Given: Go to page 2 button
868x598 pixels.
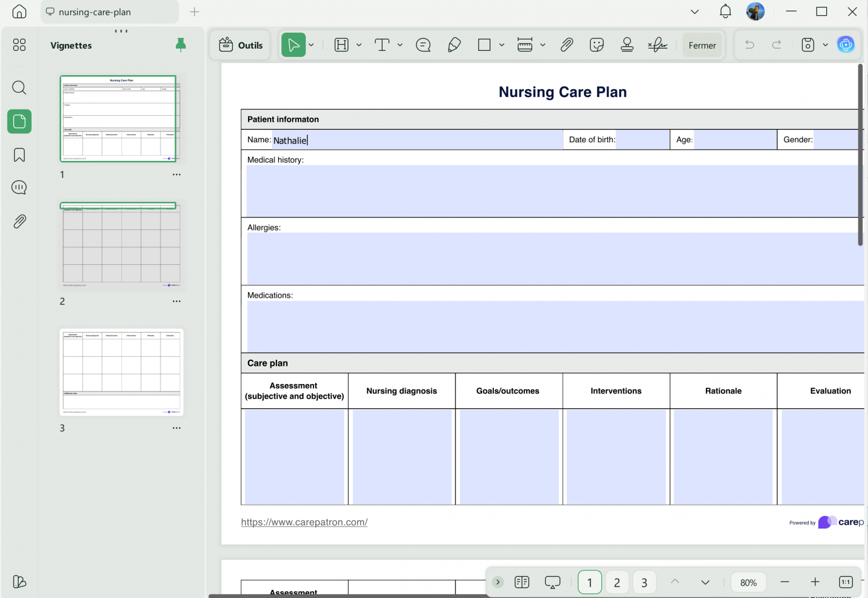Looking at the screenshot, I should coord(617,582).
